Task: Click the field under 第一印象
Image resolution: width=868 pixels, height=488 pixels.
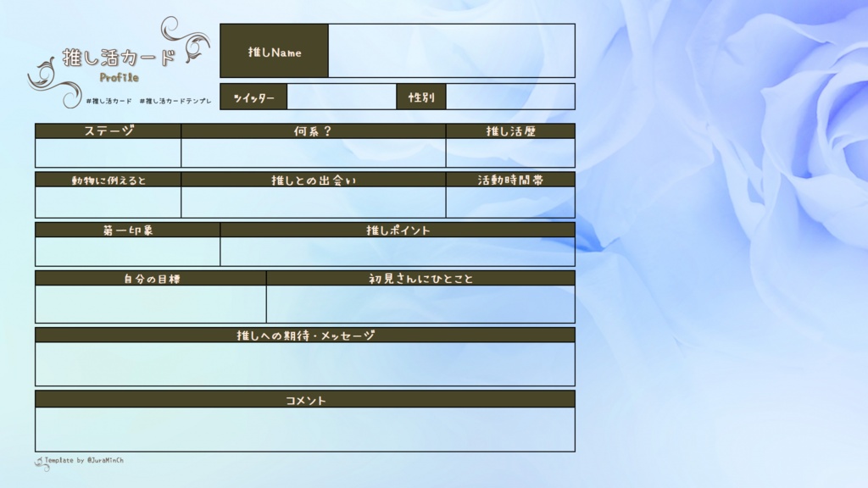Action: point(127,252)
